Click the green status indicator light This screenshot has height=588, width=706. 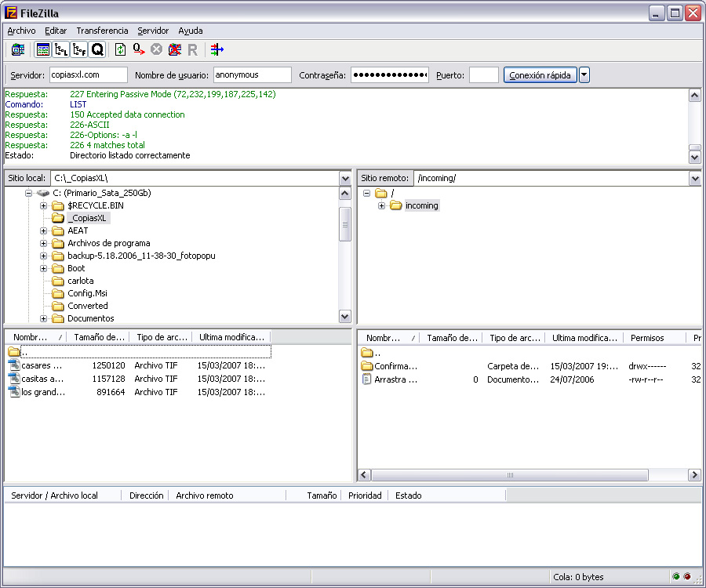(676, 576)
